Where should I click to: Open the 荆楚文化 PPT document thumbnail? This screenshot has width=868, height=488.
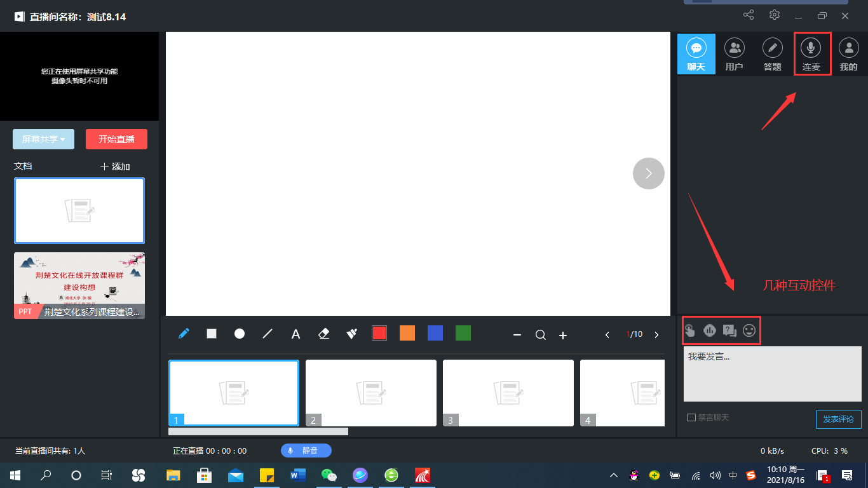pyautogui.click(x=79, y=285)
